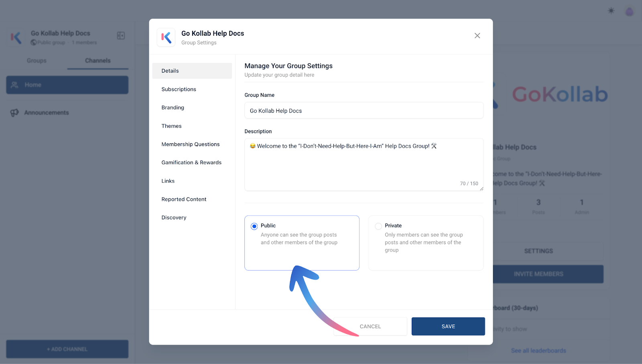Select Home channel in background sidebar

pyautogui.click(x=67, y=85)
